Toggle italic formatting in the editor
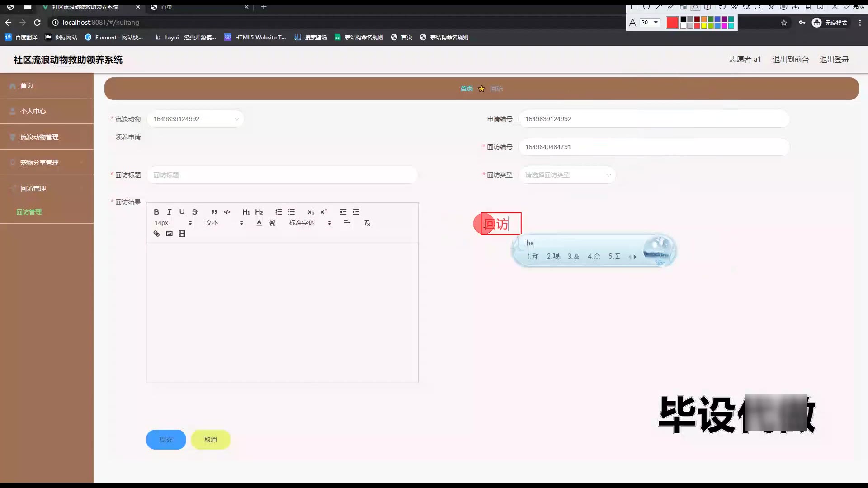 click(x=169, y=212)
